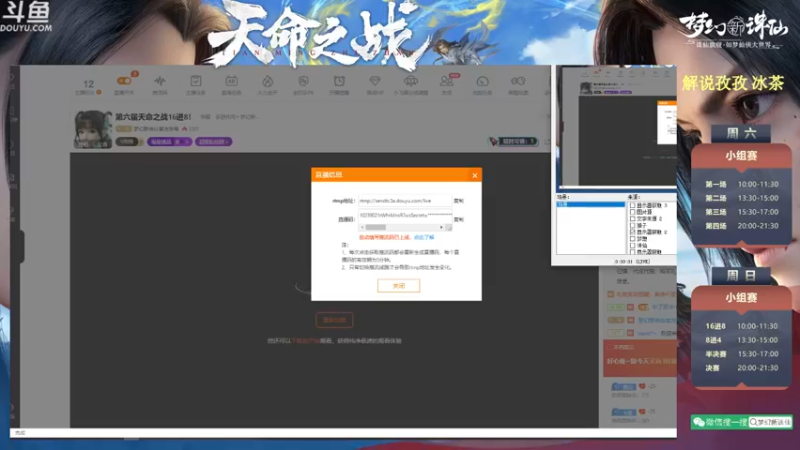Select the highlighted scene in OBS scene list
Viewport: 800px width, 450px height.
point(590,204)
